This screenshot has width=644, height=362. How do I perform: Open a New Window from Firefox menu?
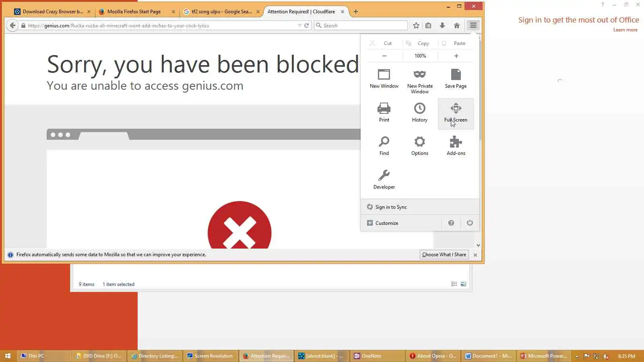click(384, 79)
